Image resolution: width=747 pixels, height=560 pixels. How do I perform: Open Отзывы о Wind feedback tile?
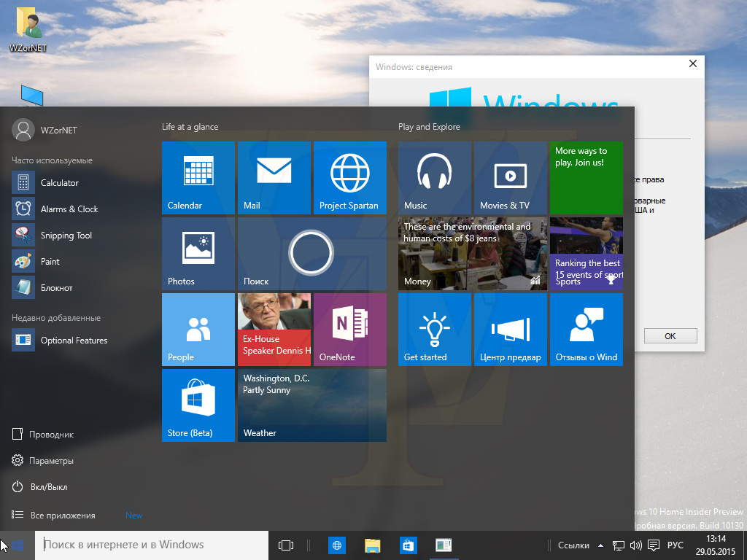point(586,330)
